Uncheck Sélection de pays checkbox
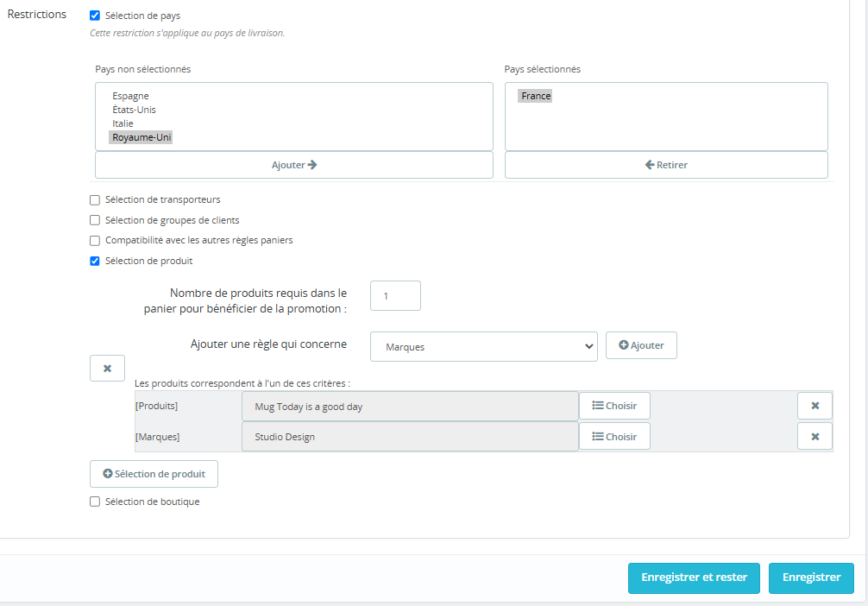The width and height of the screenshot is (868, 606). 95,16
